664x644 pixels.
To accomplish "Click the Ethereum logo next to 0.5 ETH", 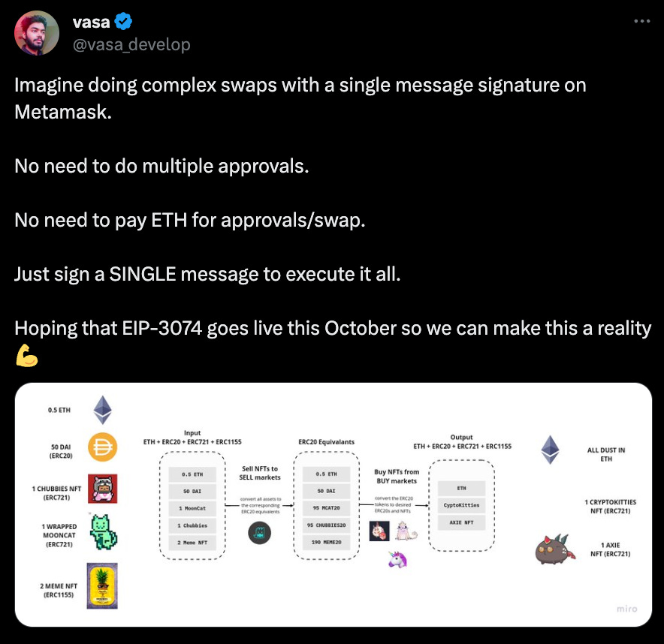I will point(102,411).
